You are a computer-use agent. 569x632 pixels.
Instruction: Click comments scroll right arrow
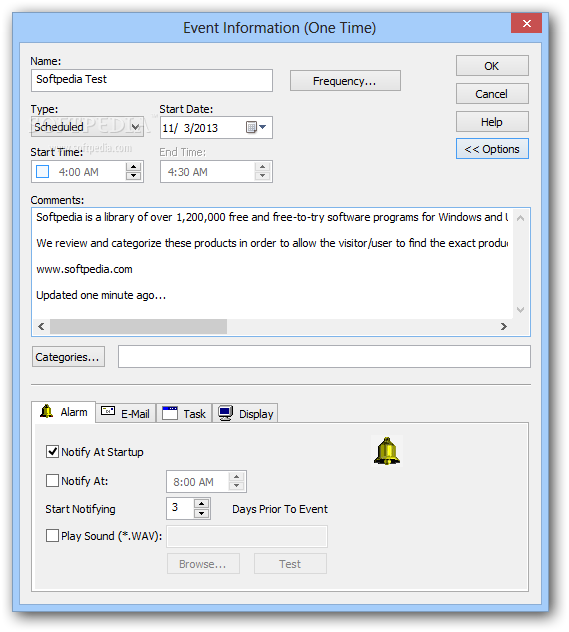click(503, 326)
